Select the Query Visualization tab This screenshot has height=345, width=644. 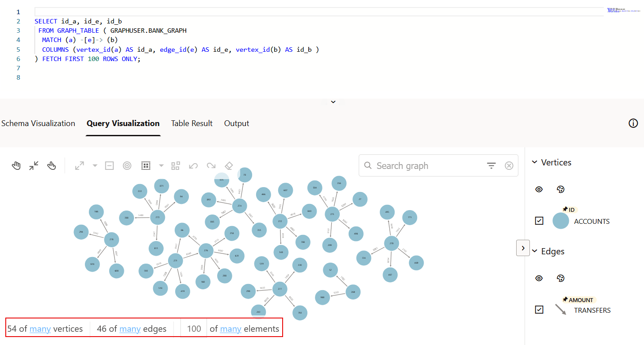click(x=123, y=123)
